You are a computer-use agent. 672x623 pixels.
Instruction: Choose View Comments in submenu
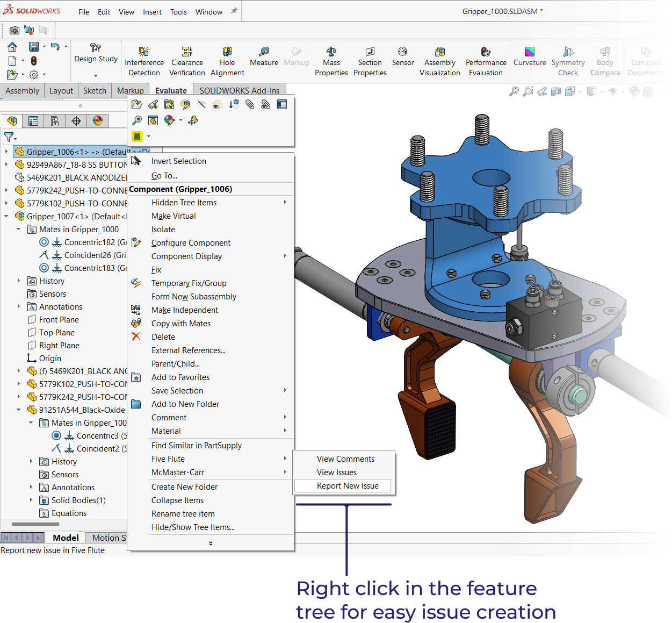click(344, 459)
